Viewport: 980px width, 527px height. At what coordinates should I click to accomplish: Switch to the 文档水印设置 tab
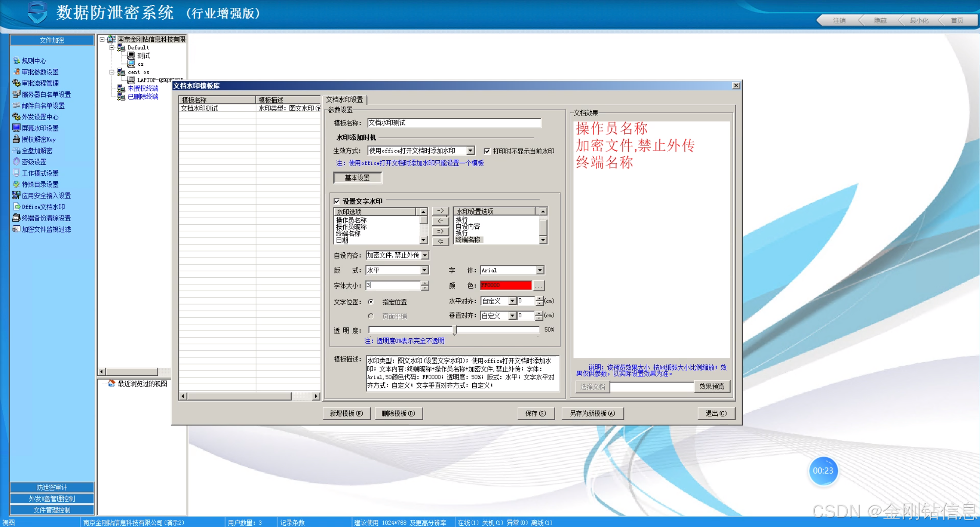pos(344,100)
